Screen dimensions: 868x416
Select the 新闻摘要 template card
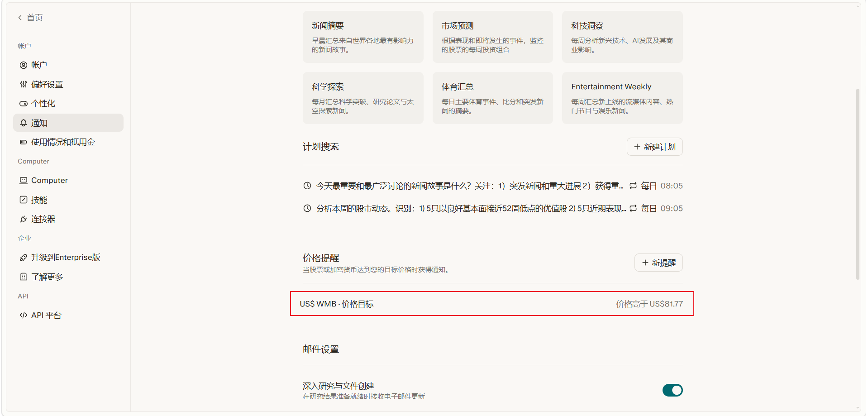pyautogui.click(x=363, y=37)
